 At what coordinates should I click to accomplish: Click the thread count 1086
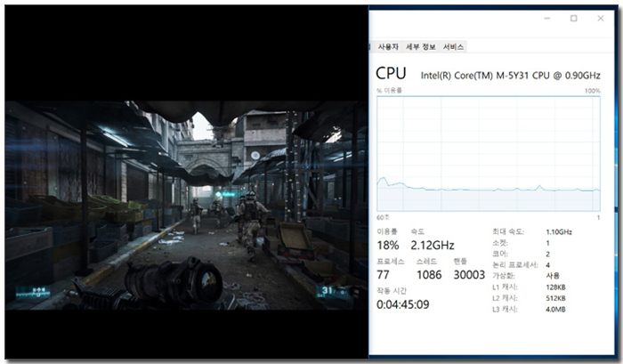pyautogui.click(x=429, y=275)
